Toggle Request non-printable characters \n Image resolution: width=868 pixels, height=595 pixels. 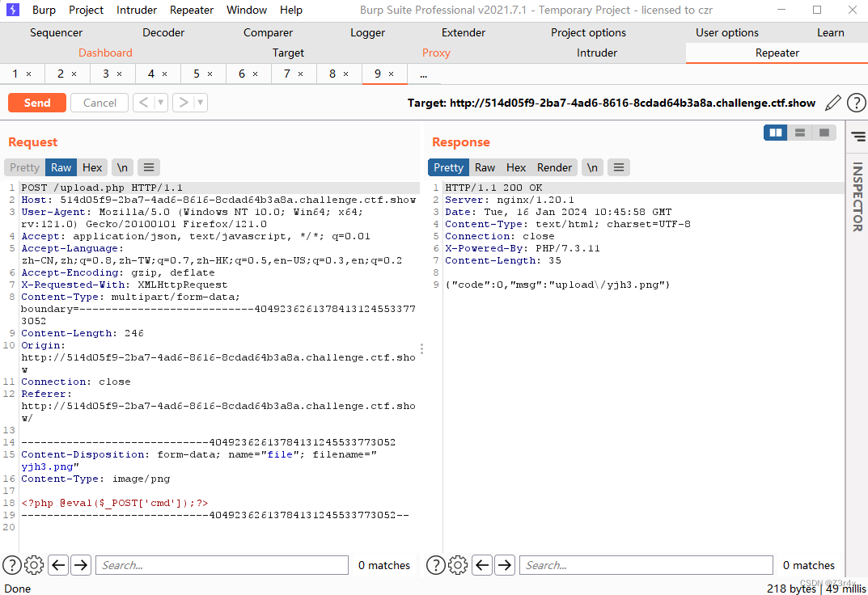122,167
